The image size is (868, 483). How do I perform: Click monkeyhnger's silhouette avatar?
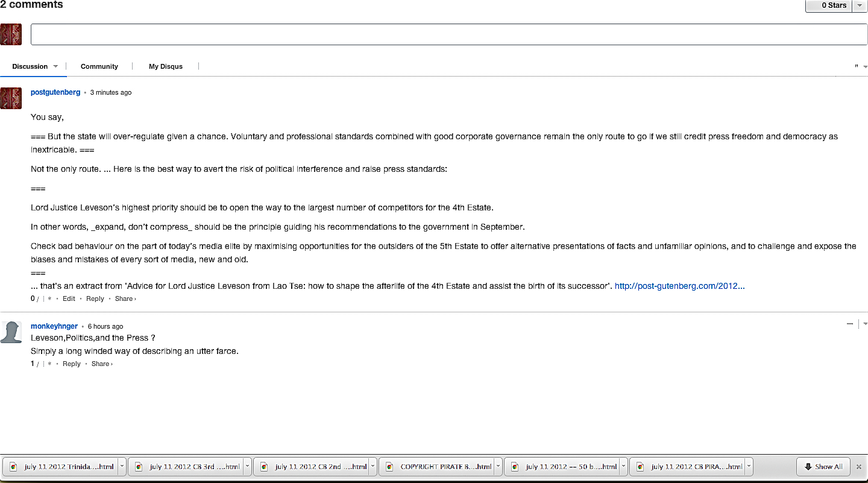pos(11,332)
